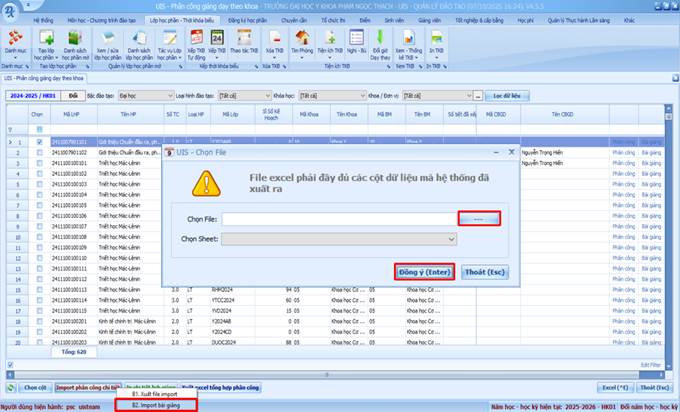Expand Quản lý lớp học phần mở launcher

(x=180, y=66)
